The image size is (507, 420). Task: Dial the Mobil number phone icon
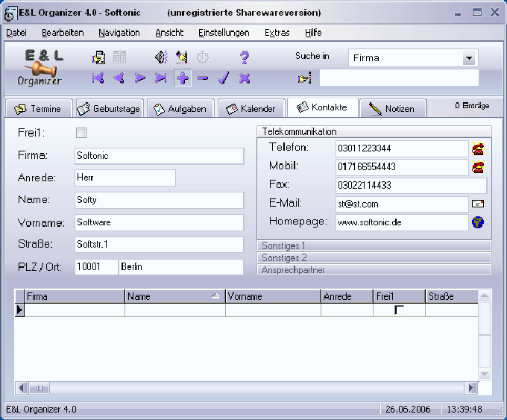point(478,167)
